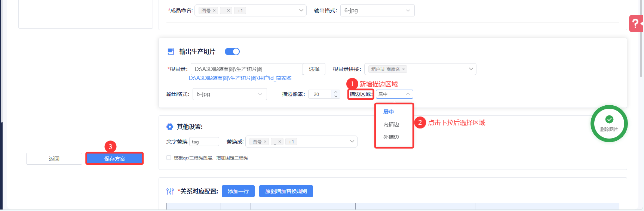Screen dimensions: 644x211
Task: Click the 原图增加替换规则 button
Action: 286,191
